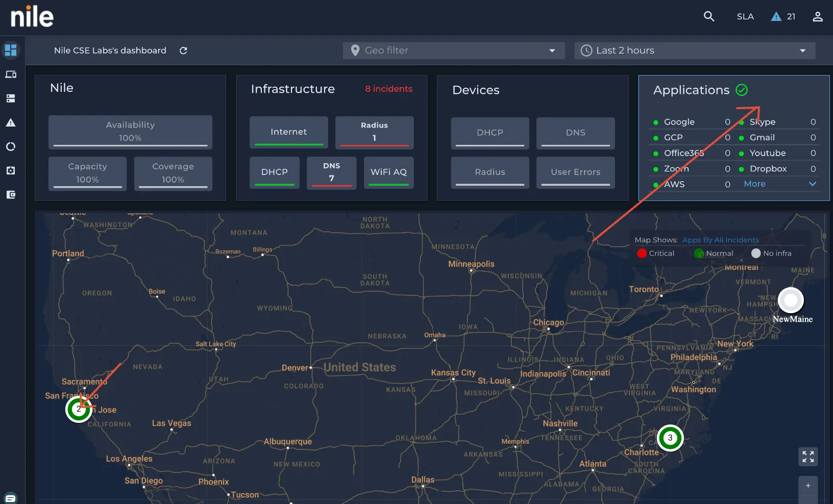Click Apps By All Incidents link
This screenshot has height=504, width=833.
(721, 240)
